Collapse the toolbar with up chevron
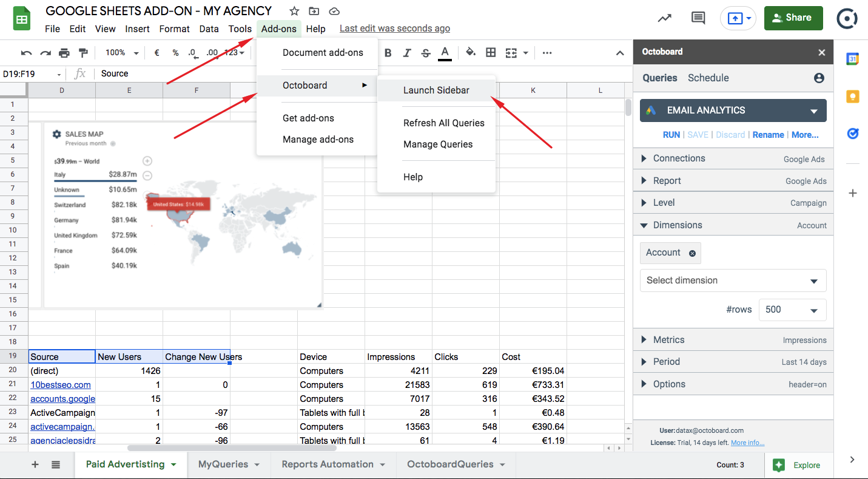 pos(620,53)
